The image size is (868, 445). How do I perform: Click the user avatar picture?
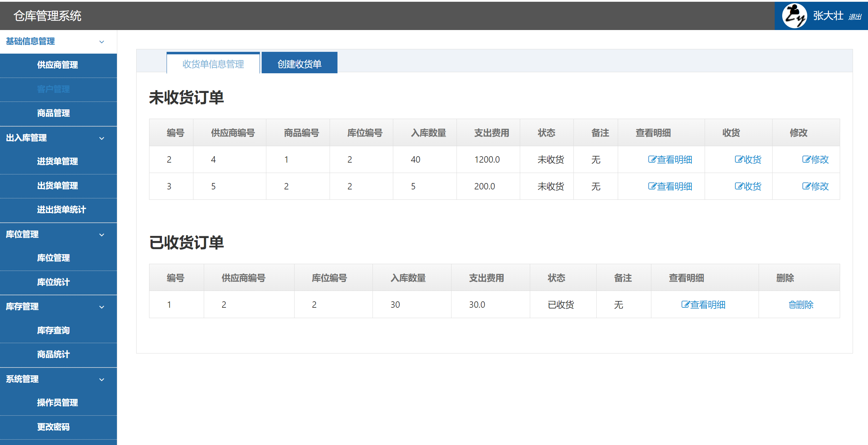[x=794, y=16]
